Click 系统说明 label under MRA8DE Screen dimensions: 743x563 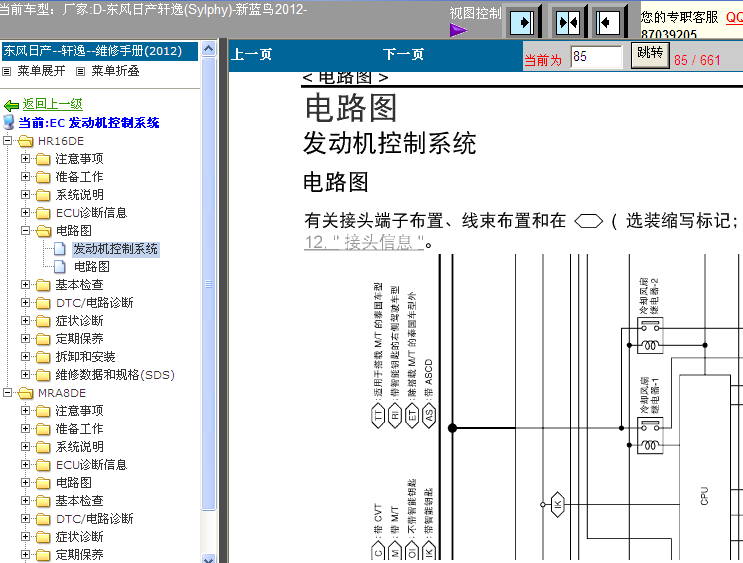click(x=79, y=447)
